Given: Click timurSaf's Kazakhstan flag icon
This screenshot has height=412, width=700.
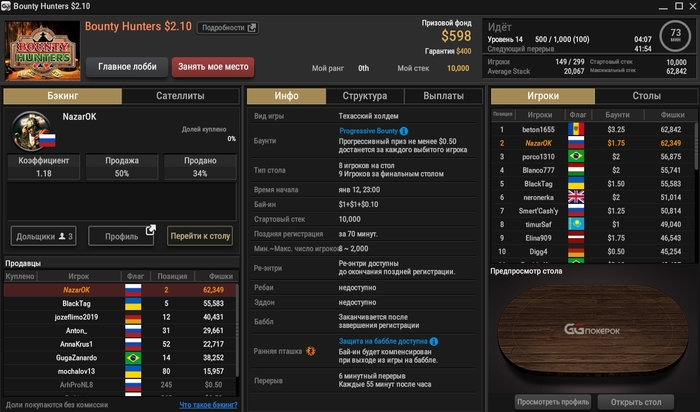Looking at the screenshot, I should (576, 225).
